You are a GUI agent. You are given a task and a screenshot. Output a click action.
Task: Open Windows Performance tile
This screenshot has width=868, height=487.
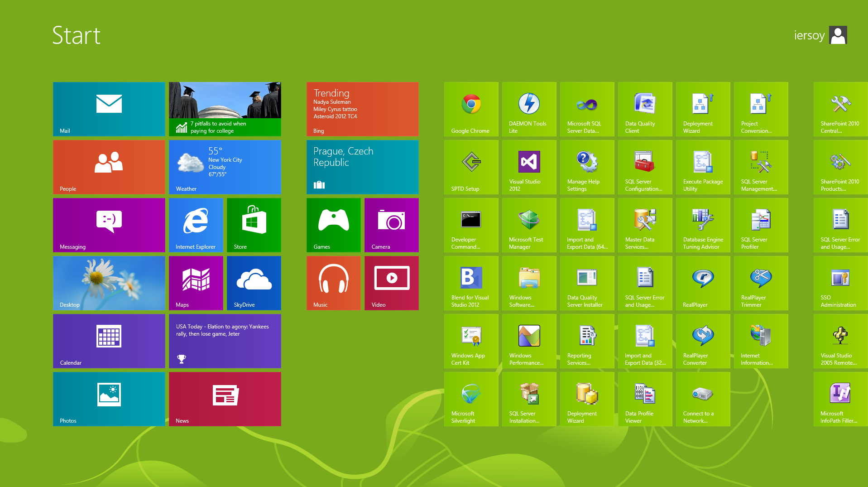(x=529, y=341)
